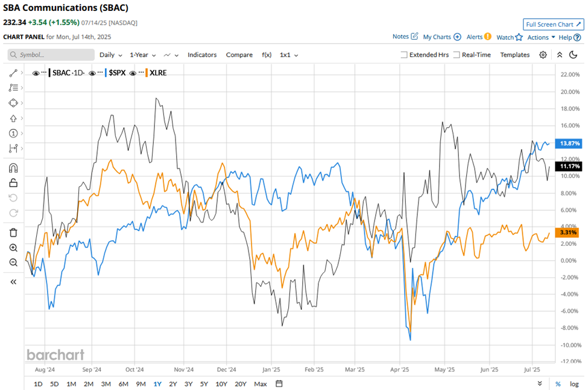Toggle log scale mode

574,384
